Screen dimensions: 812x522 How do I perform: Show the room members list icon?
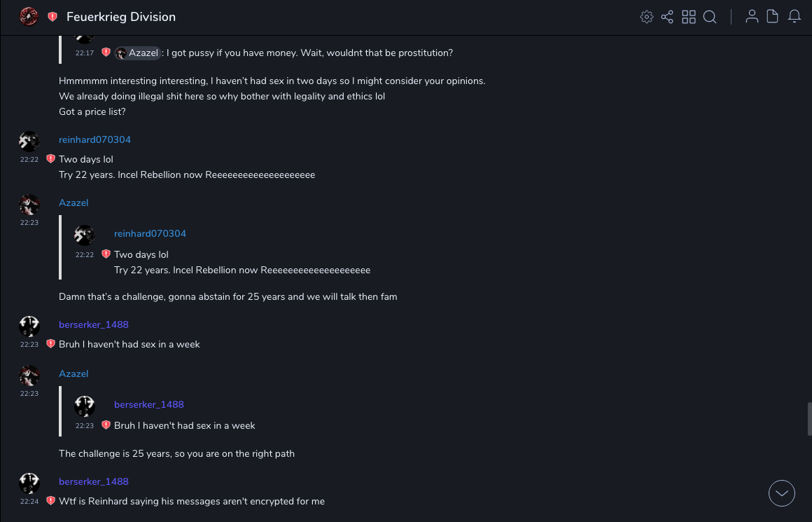point(752,17)
